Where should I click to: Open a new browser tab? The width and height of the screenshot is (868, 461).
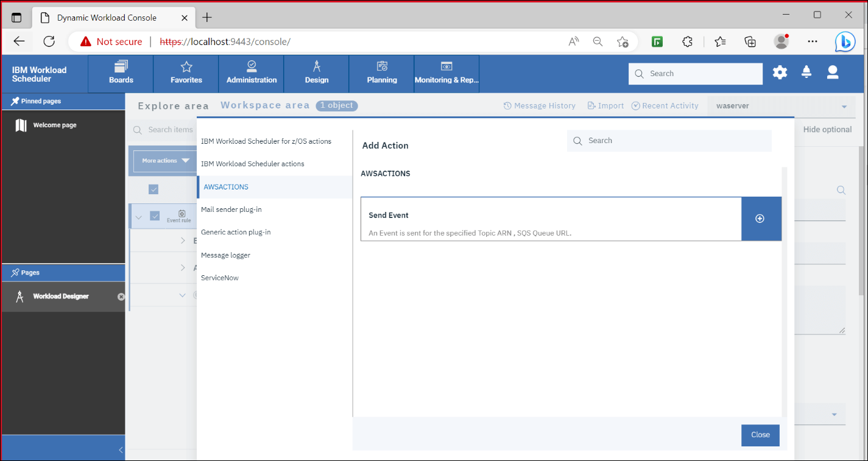pyautogui.click(x=207, y=17)
